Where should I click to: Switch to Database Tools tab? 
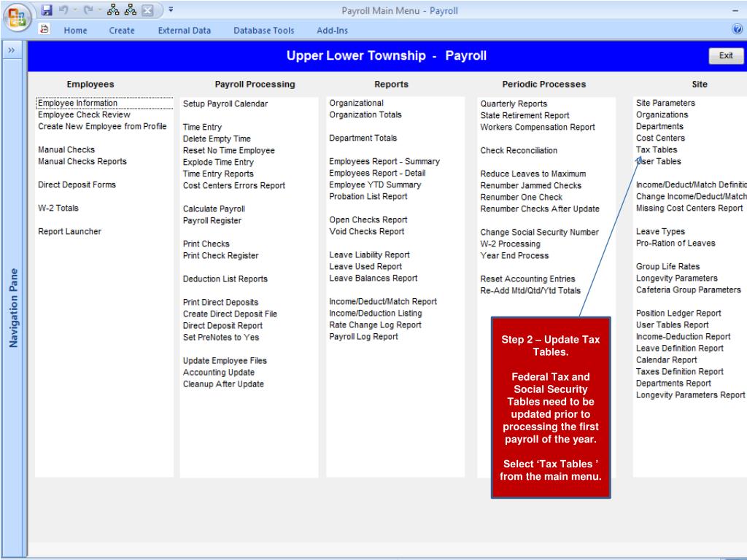coord(264,31)
